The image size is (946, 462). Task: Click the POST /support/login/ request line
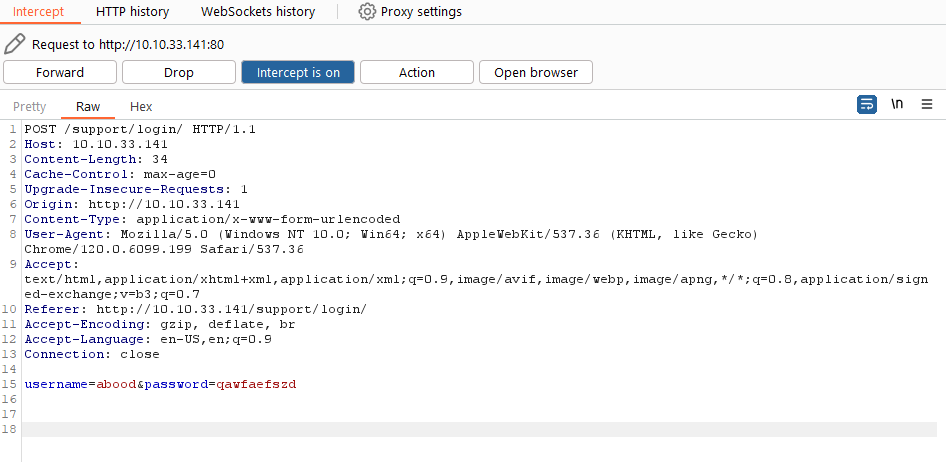click(x=140, y=129)
